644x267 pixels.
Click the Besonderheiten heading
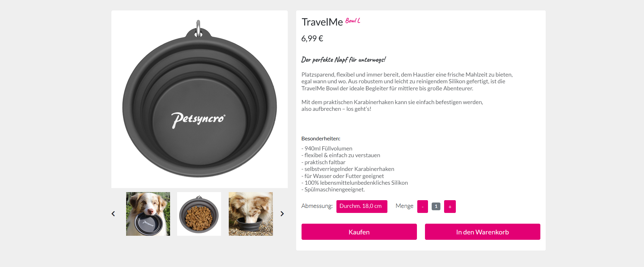click(x=321, y=138)
